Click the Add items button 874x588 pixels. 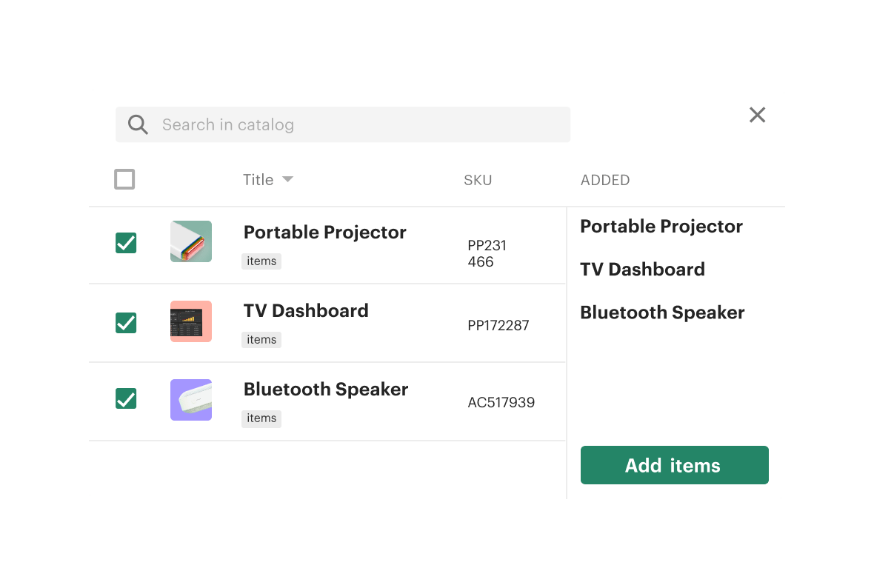(675, 465)
